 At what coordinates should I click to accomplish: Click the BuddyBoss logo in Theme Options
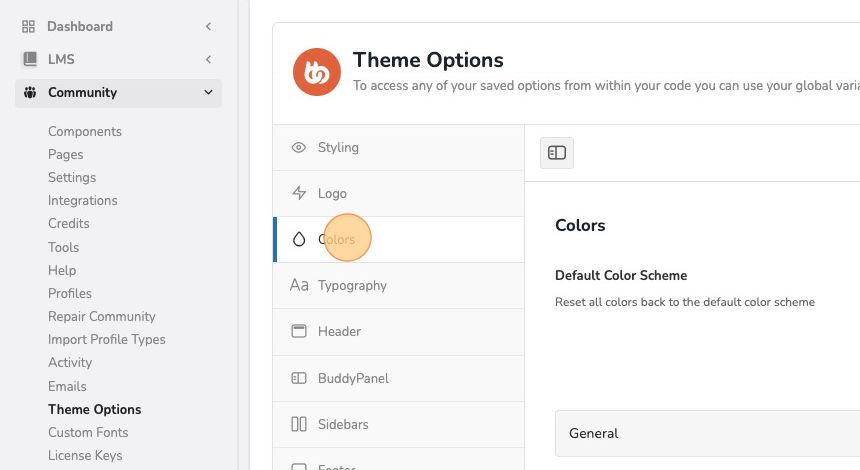(x=316, y=72)
